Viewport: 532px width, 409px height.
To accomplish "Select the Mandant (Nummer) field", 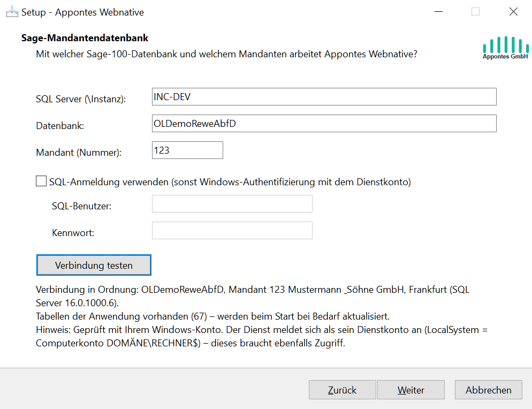I will coord(187,150).
